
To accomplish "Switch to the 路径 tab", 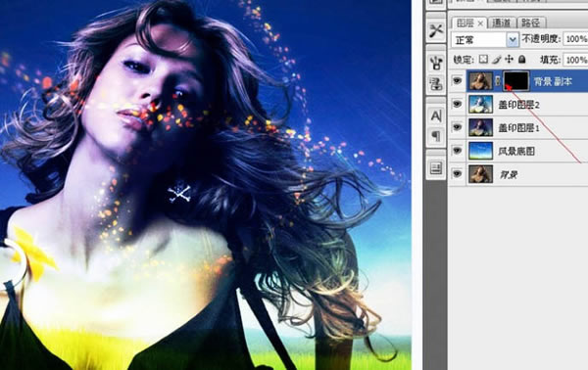I will [530, 23].
